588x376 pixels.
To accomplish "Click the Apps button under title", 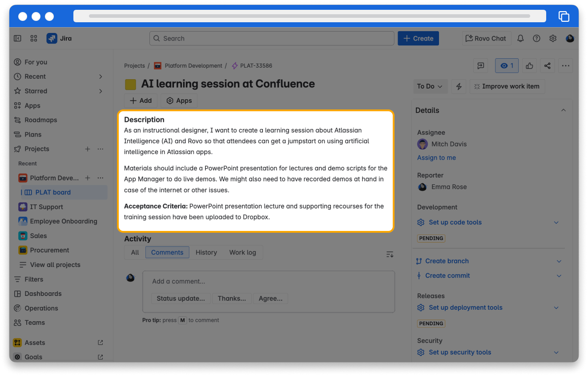I will pyautogui.click(x=179, y=101).
